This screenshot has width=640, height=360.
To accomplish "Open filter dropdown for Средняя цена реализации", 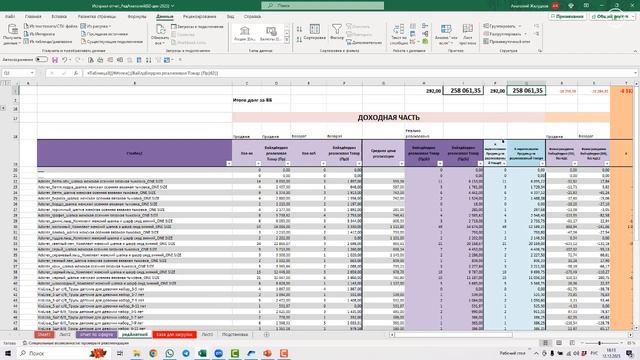I will [x=401, y=163].
